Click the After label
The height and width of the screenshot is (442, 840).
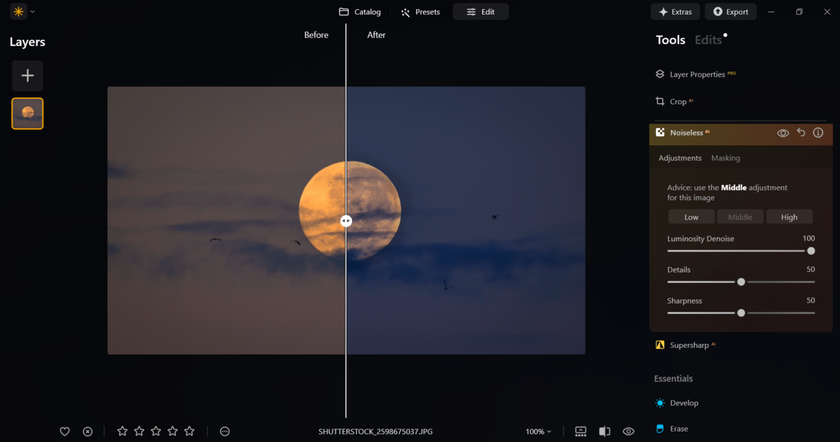click(x=376, y=35)
